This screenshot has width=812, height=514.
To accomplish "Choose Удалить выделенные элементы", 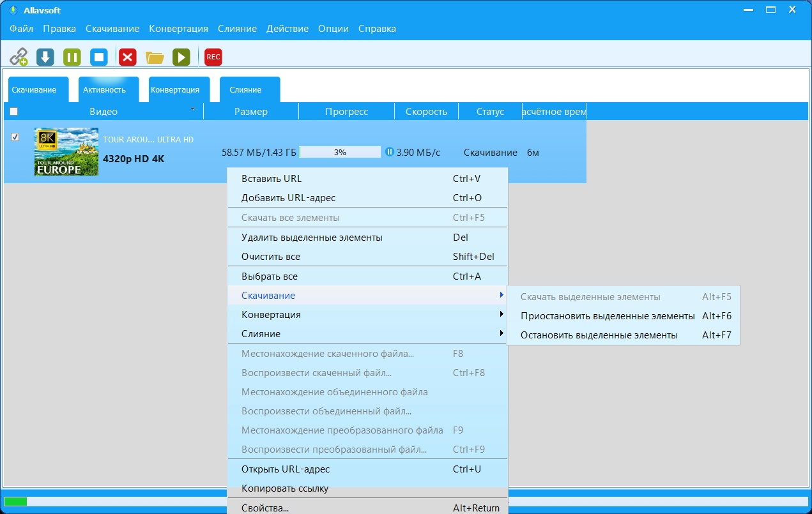I will pos(367,238).
